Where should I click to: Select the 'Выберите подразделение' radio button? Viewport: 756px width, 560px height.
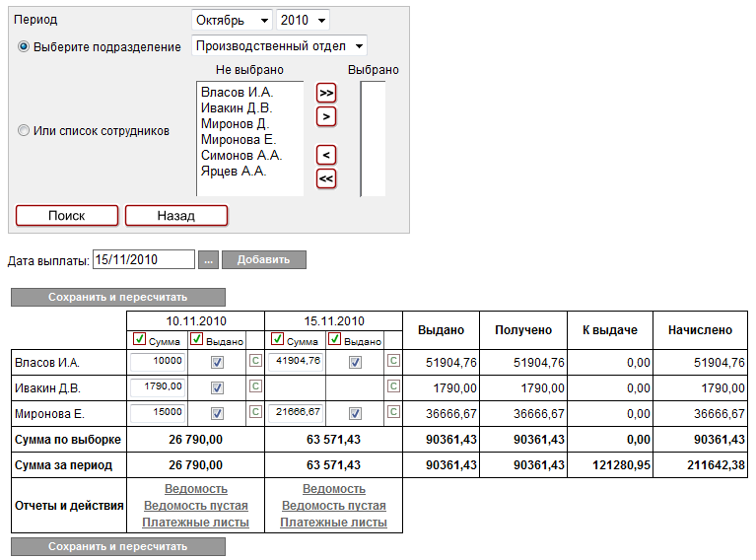click(24, 46)
